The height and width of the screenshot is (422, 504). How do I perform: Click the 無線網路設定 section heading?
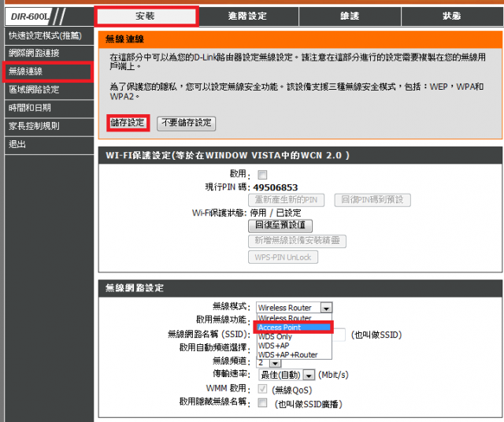coord(135,287)
